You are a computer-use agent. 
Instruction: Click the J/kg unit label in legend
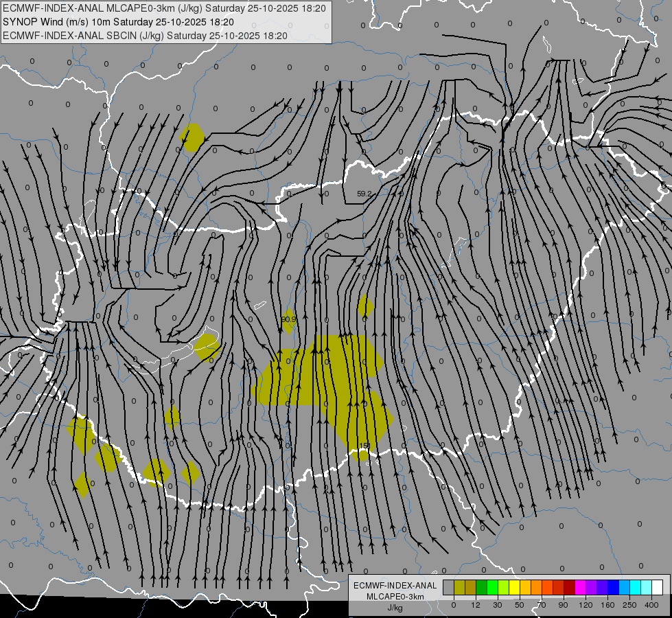coord(395,608)
